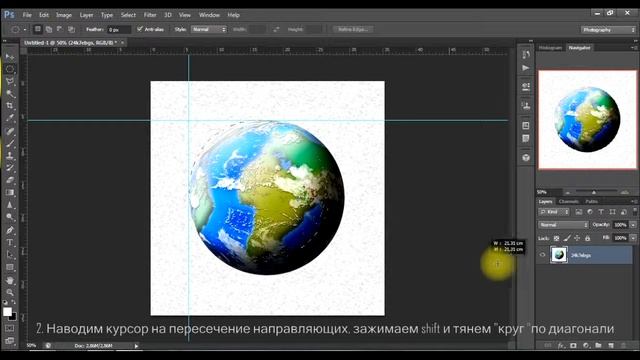Toggle Lock image pixels brush icon
Screen dimensions: 640x360
(567, 238)
